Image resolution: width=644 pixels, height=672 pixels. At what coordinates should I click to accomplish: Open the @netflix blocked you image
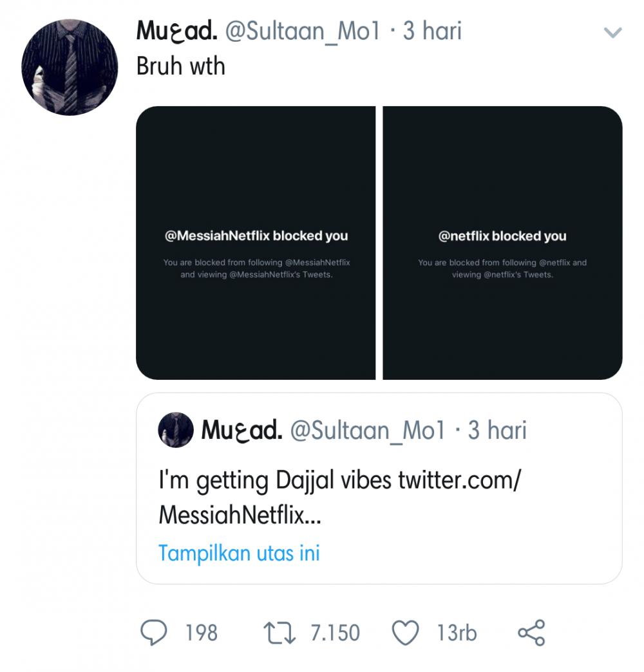point(502,243)
